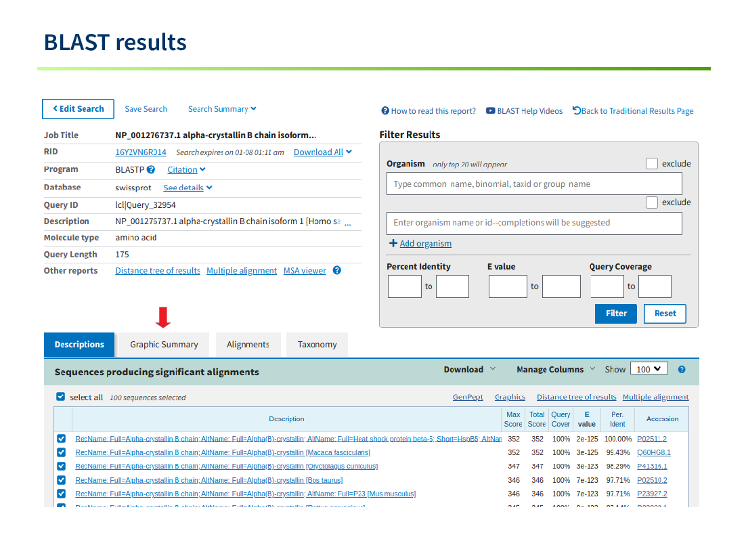The height and width of the screenshot is (560, 746).
Task: Uncheck the Oryctolagus cuniculus row checkbox
Action: click(62, 466)
